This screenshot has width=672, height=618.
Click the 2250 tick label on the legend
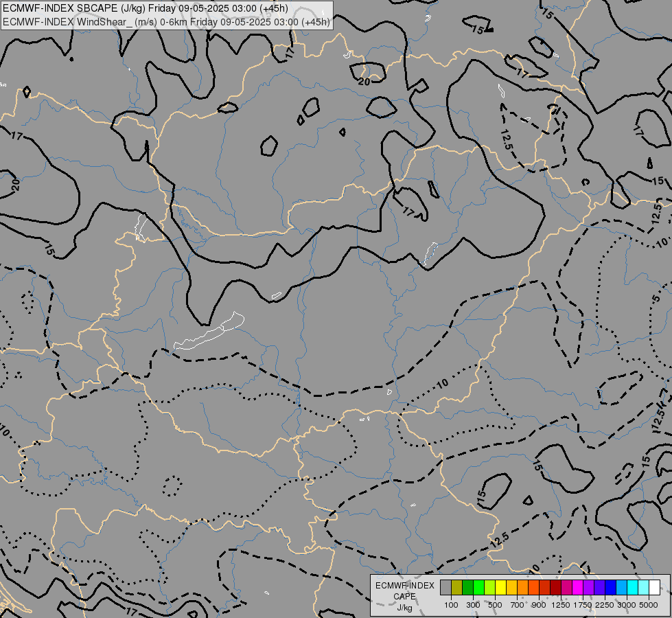pos(605,605)
